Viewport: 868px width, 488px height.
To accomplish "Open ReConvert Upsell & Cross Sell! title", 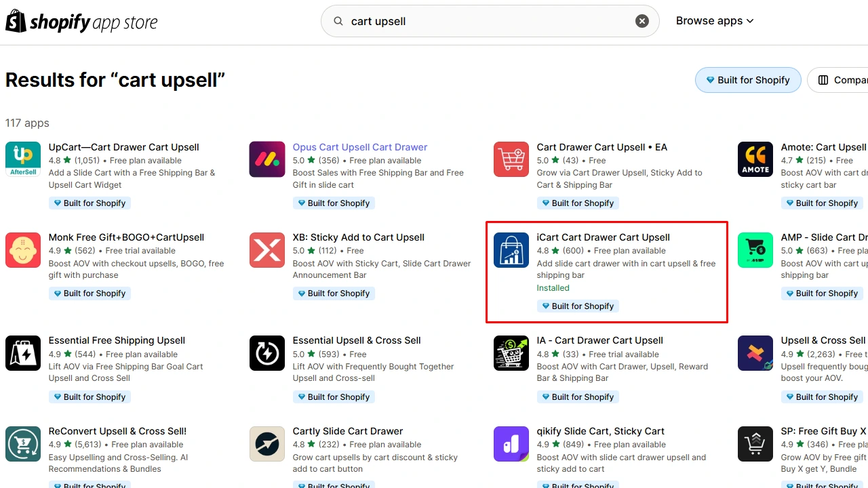I will (x=118, y=431).
